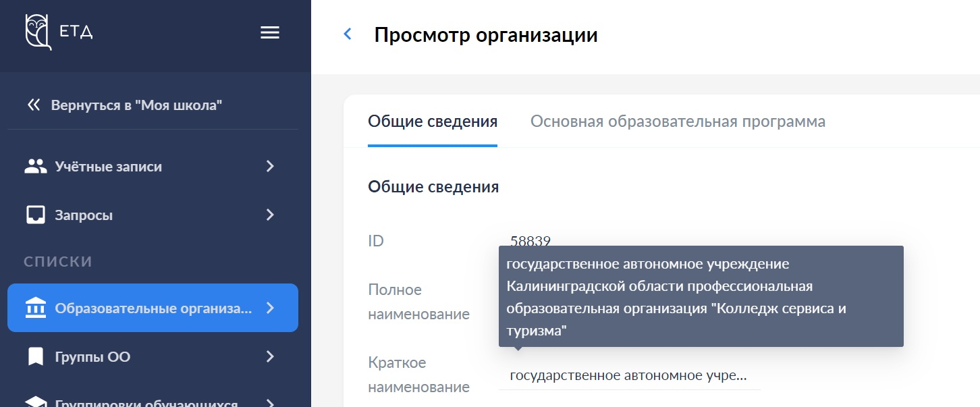Viewport: 980px width, 407px height.
Task: Open the Учётные записи menu label
Action: 108,167
